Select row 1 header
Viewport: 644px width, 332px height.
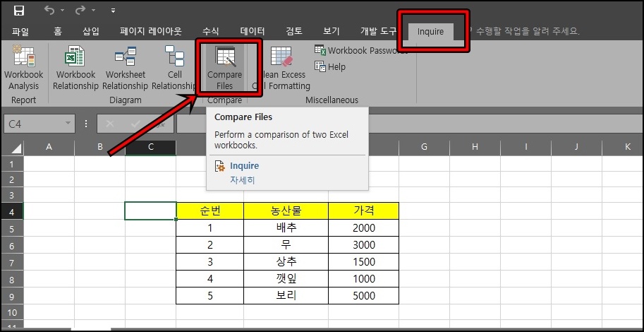point(12,164)
